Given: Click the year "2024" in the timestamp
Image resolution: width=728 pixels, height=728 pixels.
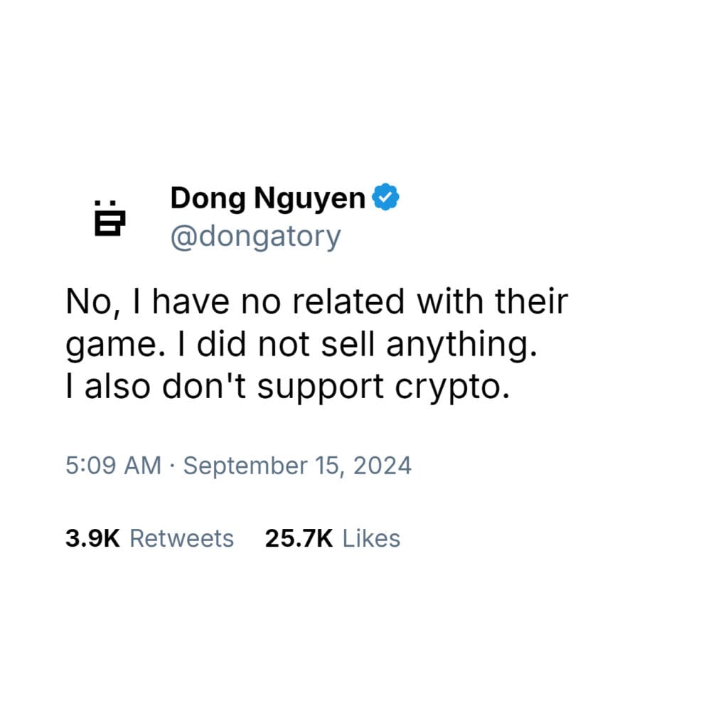Looking at the screenshot, I should point(382,466).
